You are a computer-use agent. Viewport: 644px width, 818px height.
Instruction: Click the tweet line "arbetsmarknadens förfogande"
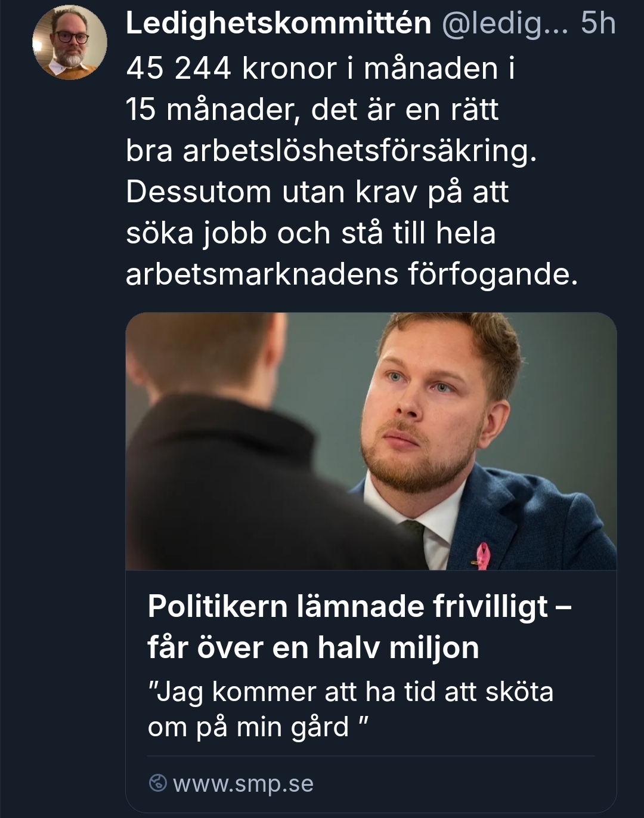352,274
